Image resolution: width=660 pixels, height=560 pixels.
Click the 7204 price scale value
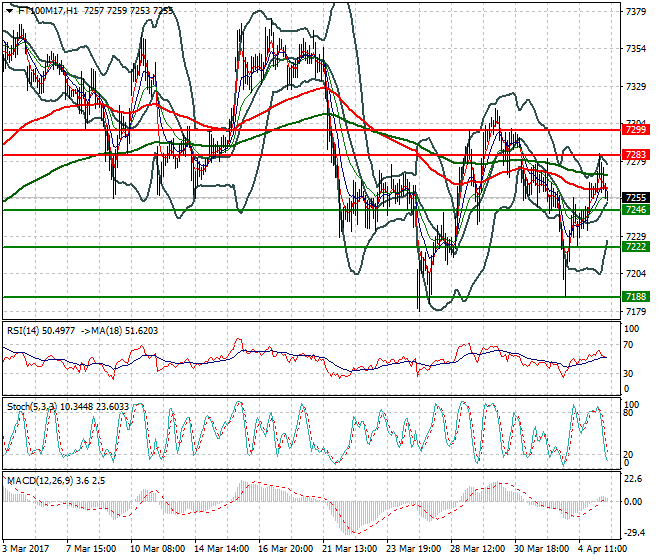point(636,274)
